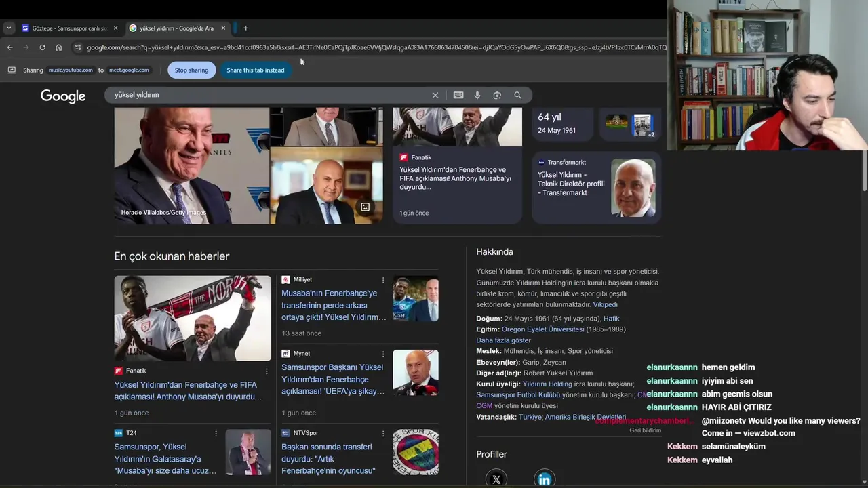Open Samsunspor Futbol Kulübü link

pos(518,394)
